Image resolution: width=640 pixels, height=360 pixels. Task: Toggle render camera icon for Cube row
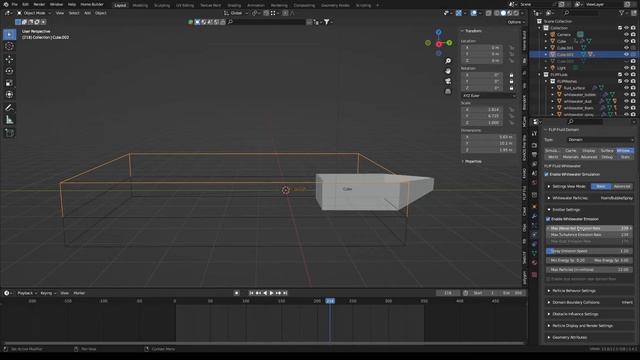coord(633,41)
